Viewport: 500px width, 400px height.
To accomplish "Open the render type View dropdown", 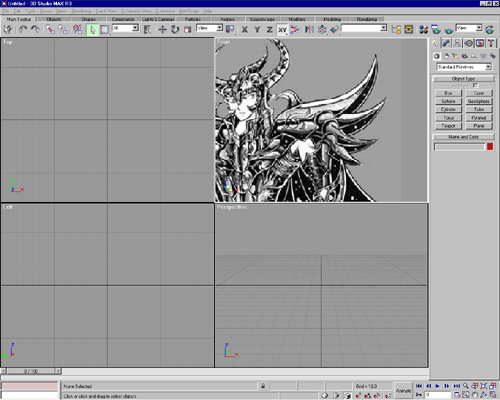I will point(469,28).
